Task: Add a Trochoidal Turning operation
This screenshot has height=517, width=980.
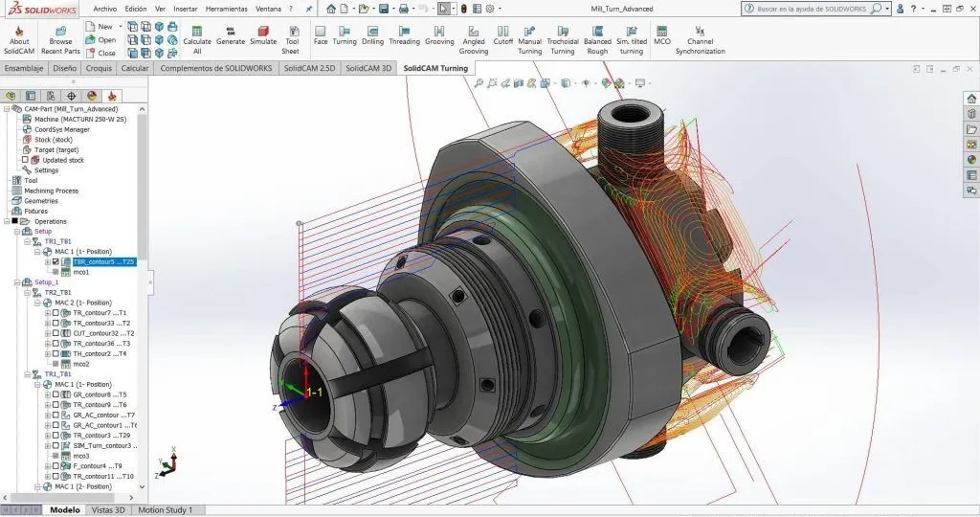Action: coord(563,40)
